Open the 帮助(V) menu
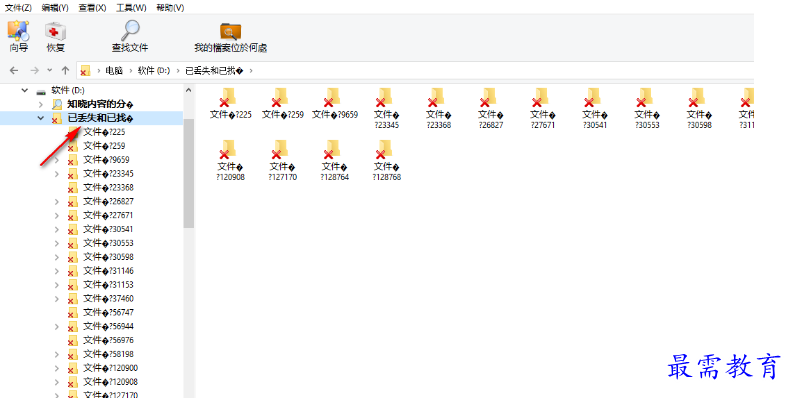The height and width of the screenshot is (398, 789). pyautogui.click(x=170, y=8)
